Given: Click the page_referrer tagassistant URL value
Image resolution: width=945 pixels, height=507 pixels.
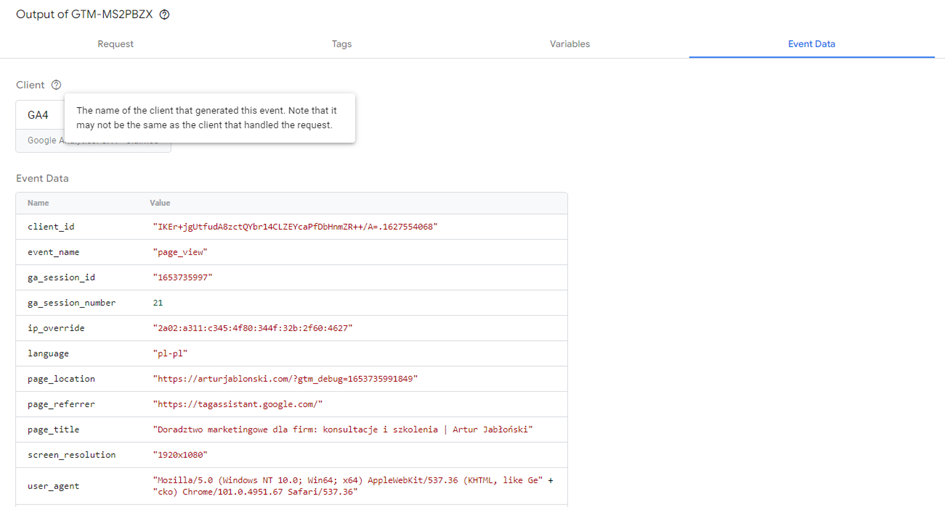Looking at the screenshot, I should (237, 404).
